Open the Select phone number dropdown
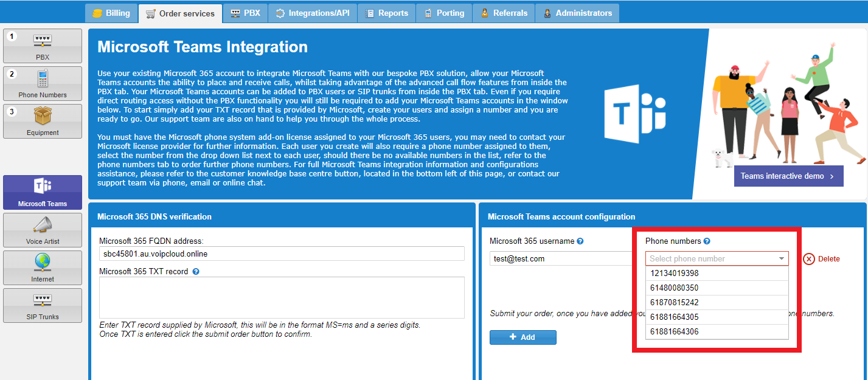Screen dimensions: 868x380 [717, 259]
